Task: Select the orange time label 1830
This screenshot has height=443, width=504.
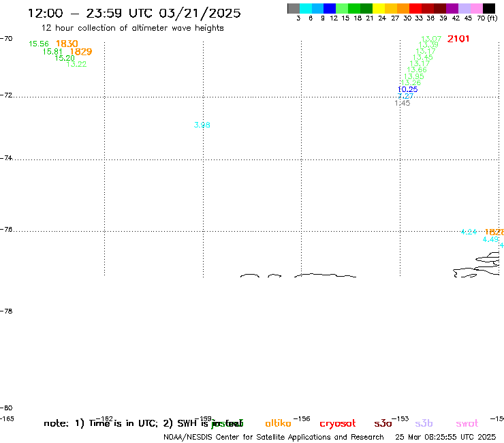Action: 67,44
